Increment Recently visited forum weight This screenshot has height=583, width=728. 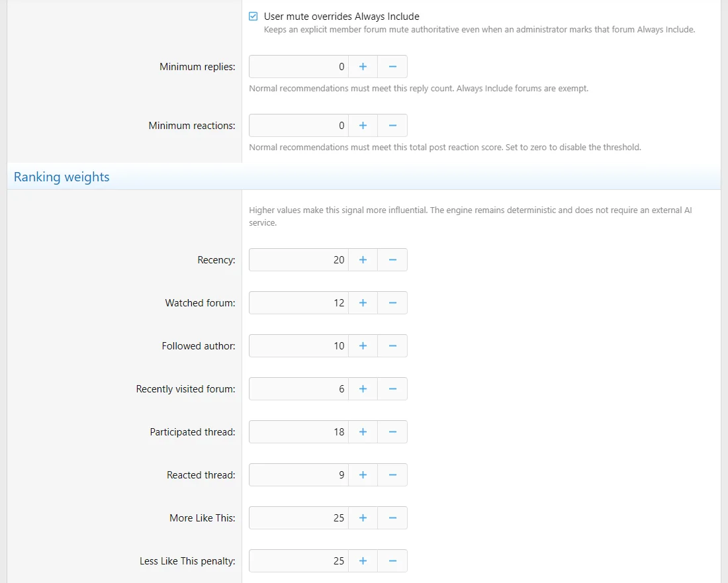coord(363,389)
